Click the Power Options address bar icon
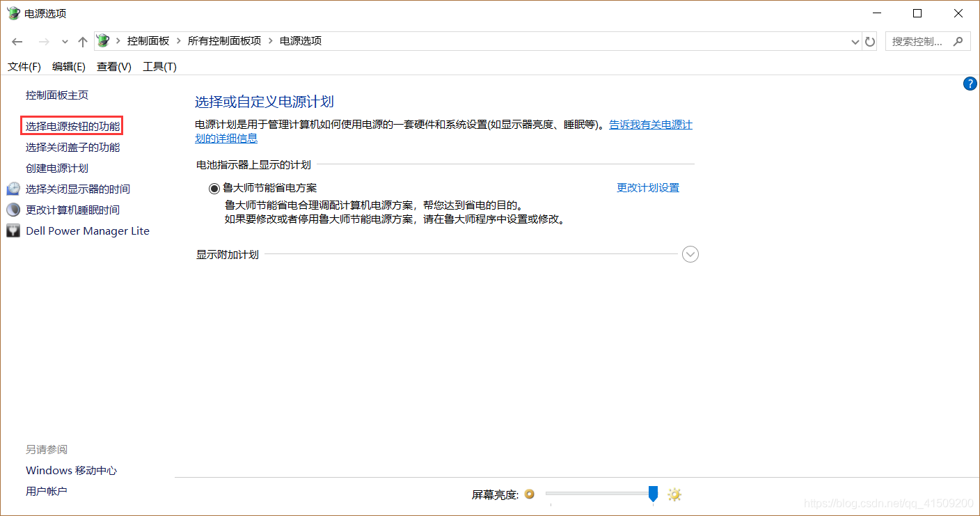The image size is (980, 516). tap(103, 41)
